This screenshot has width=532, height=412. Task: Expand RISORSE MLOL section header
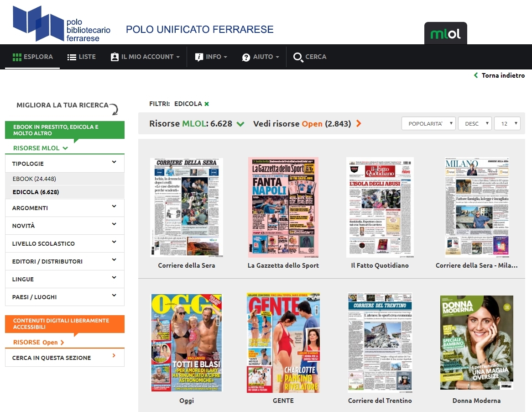pyautogui.click(x=40, y=148)
